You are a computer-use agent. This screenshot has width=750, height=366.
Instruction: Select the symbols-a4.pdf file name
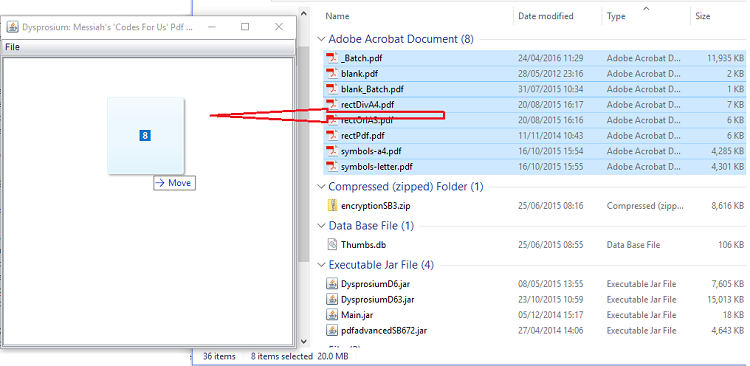(371, 152)
